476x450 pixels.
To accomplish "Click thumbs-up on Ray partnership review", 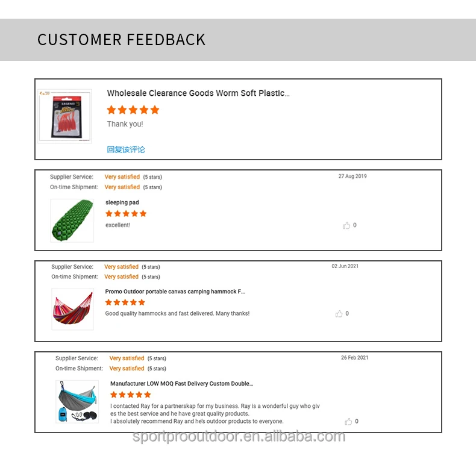I will pyautogui.click(x=348, y=422).
